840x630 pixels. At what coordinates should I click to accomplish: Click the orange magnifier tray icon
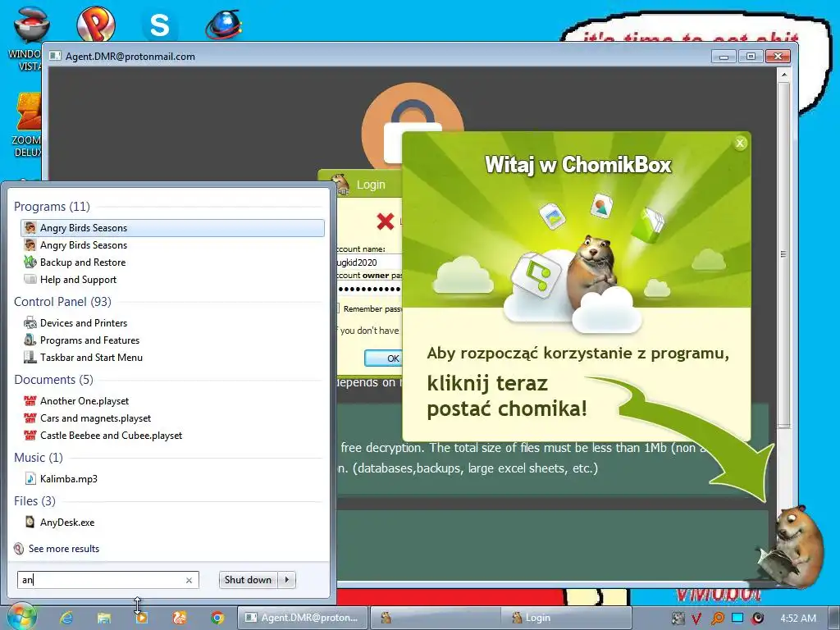point(717,619)
